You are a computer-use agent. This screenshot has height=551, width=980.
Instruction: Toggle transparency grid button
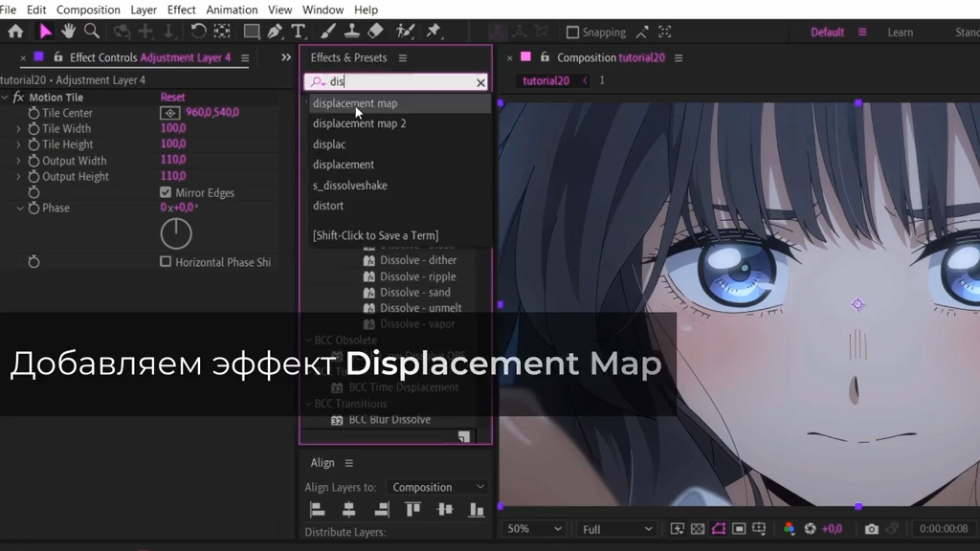pos(698,529)
